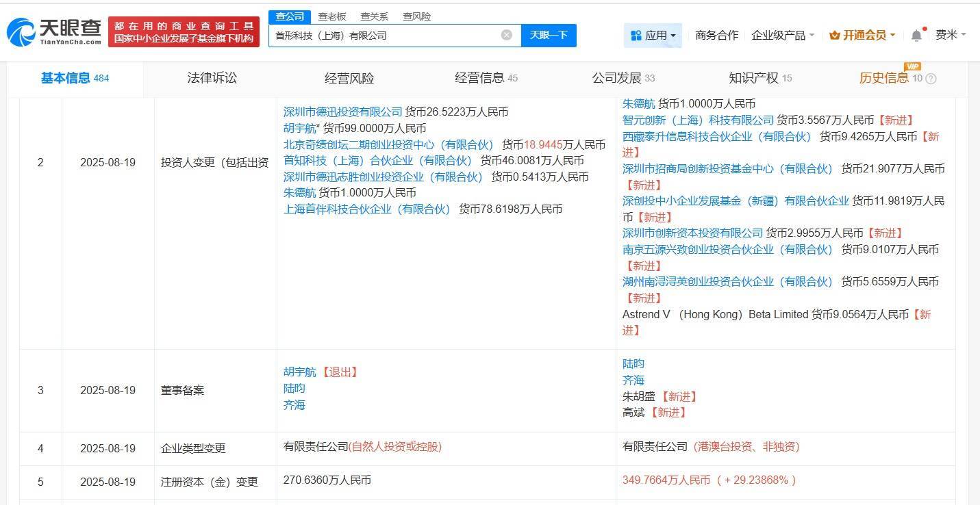The width and height of the screenshot is (980, 505).
Task: Select the 查公司 search tab
Action: [x=290, y=16]
